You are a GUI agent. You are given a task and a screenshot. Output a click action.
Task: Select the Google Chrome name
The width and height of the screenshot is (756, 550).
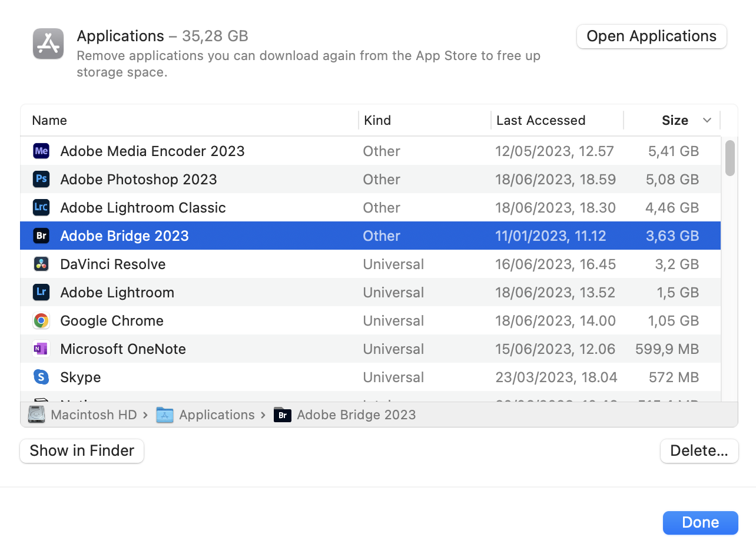(112, 321)
